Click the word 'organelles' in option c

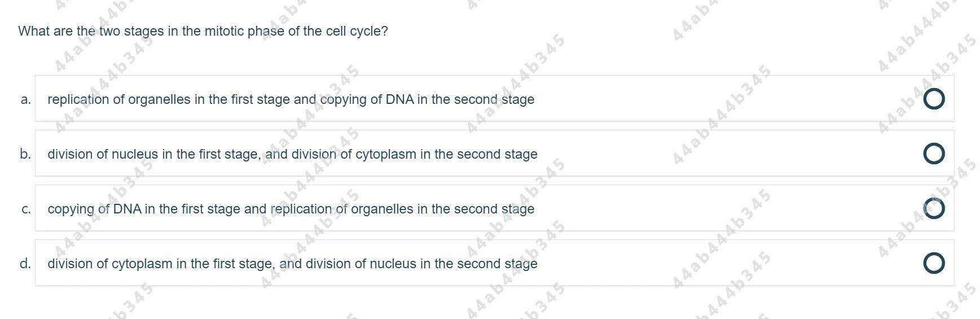click(382, 209)
